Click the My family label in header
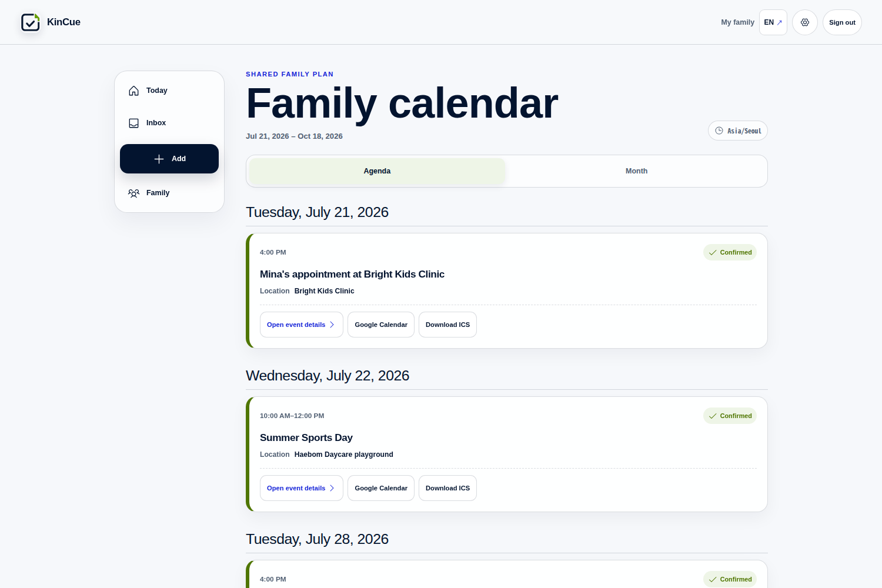 click(737, 22)
